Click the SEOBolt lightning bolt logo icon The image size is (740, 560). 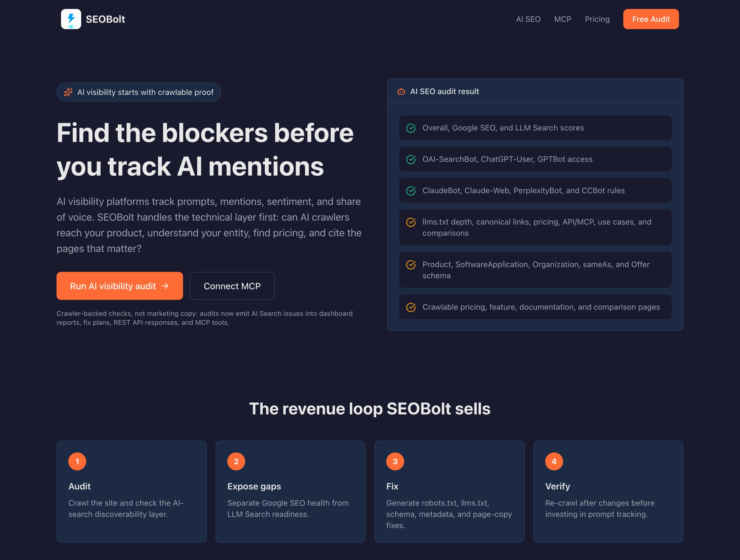pos(71,19)
